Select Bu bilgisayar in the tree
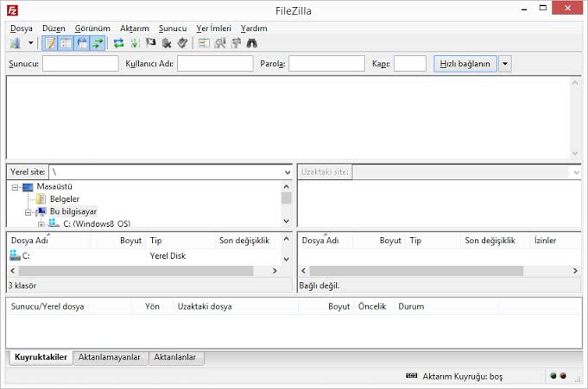 click(x=73, y=211)
